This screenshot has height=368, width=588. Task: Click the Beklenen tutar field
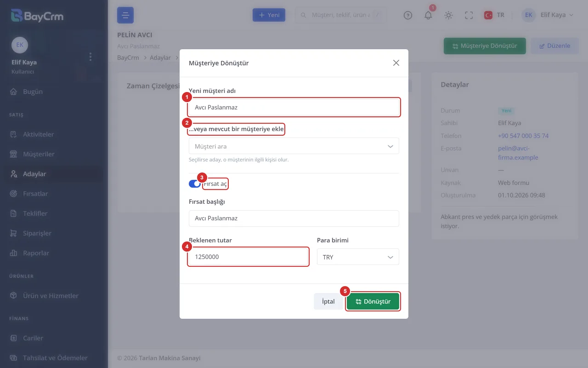[x=248, y=257]
